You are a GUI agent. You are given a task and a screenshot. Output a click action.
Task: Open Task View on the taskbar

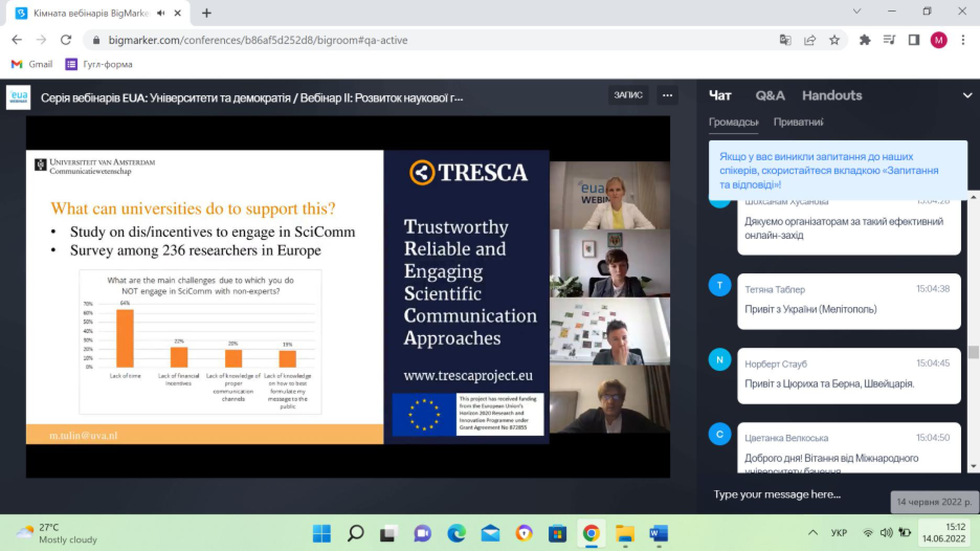388,533
